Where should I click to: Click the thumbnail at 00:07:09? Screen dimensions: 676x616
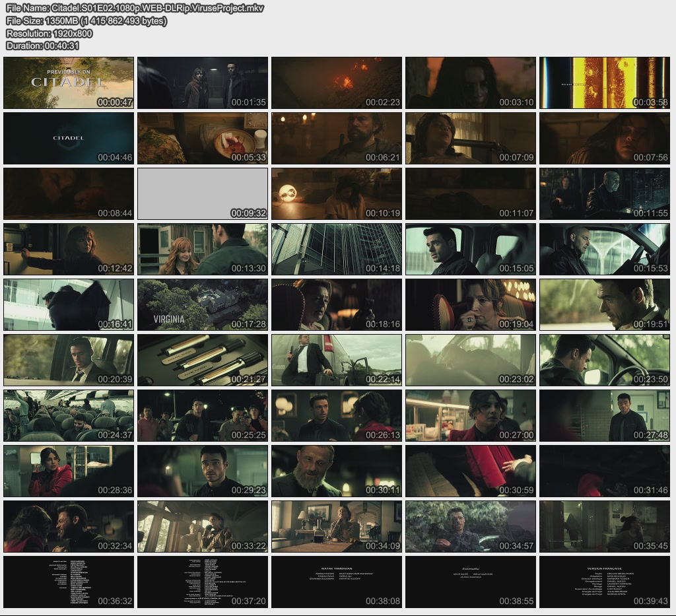471,139
